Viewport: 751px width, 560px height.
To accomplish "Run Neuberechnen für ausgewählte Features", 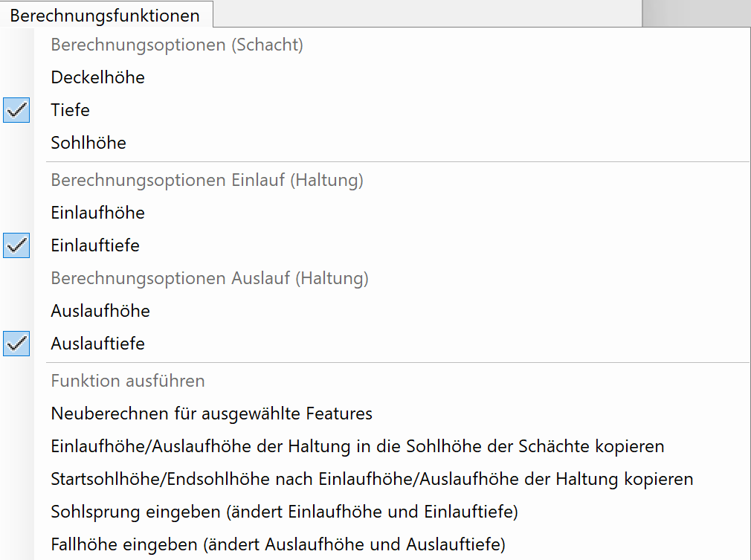I will [211, 413].
